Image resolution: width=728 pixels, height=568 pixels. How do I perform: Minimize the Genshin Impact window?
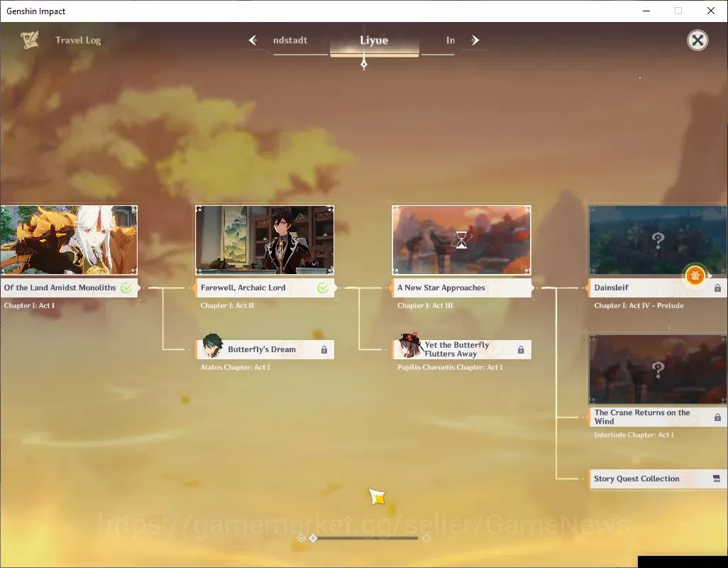click(x=646, y=11)
